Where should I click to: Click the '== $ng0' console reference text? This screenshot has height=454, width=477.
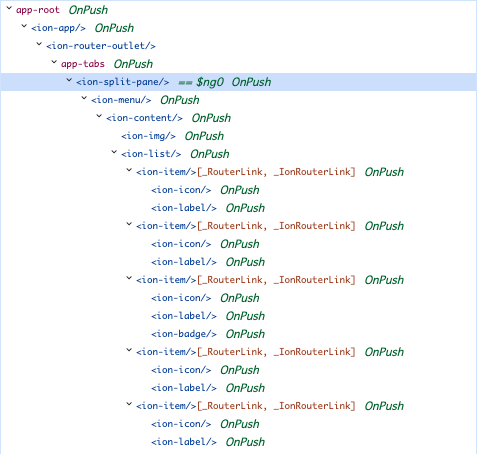(201, 82)
